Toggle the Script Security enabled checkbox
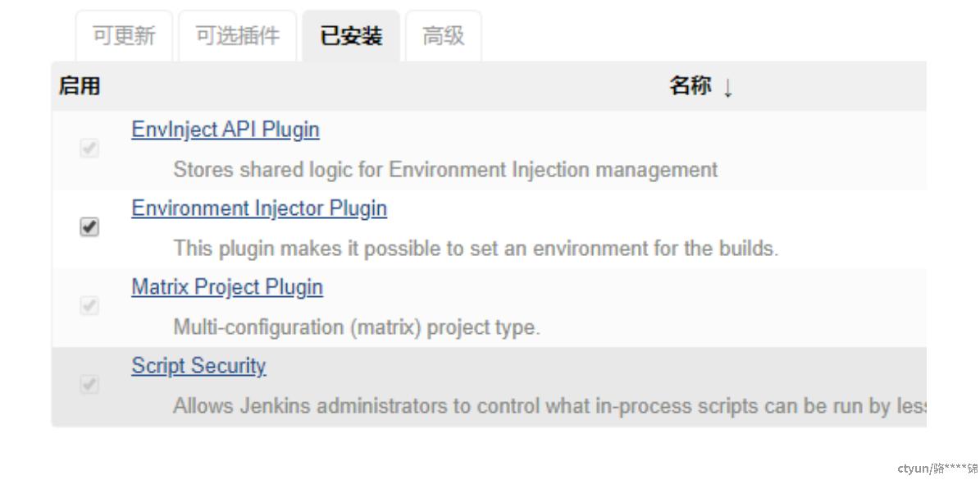980x480 pixels. (89, 384)
